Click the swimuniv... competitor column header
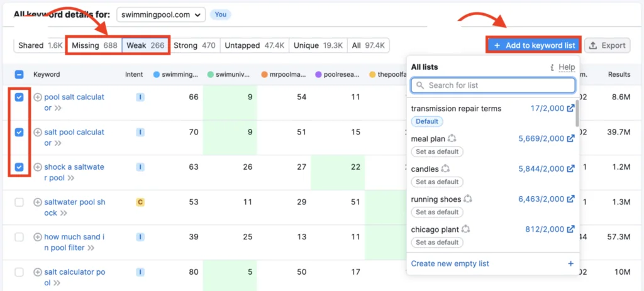 click(x=229, y=75)
